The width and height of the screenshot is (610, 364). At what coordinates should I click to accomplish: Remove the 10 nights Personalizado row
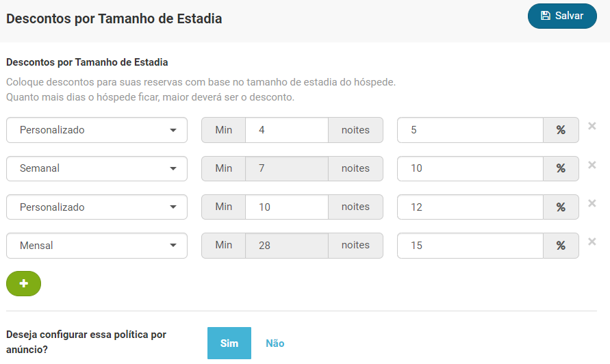coord(592,203)
